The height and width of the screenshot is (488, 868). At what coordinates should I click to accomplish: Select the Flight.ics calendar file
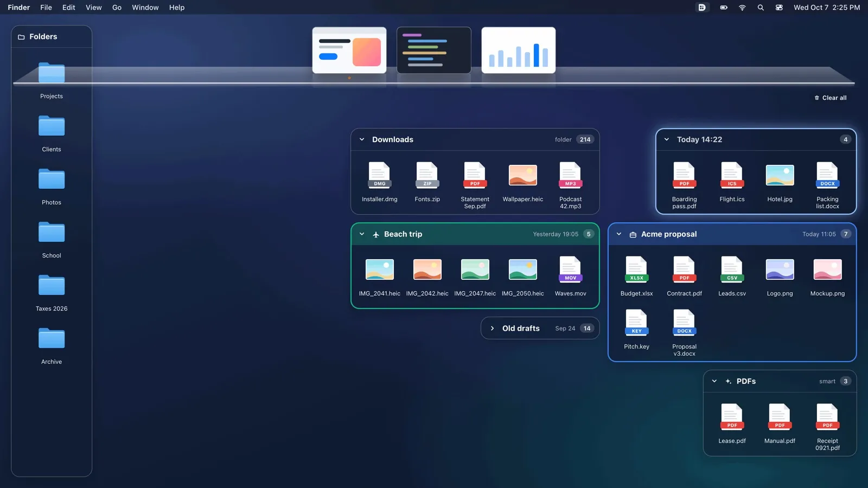coord(732,175)
